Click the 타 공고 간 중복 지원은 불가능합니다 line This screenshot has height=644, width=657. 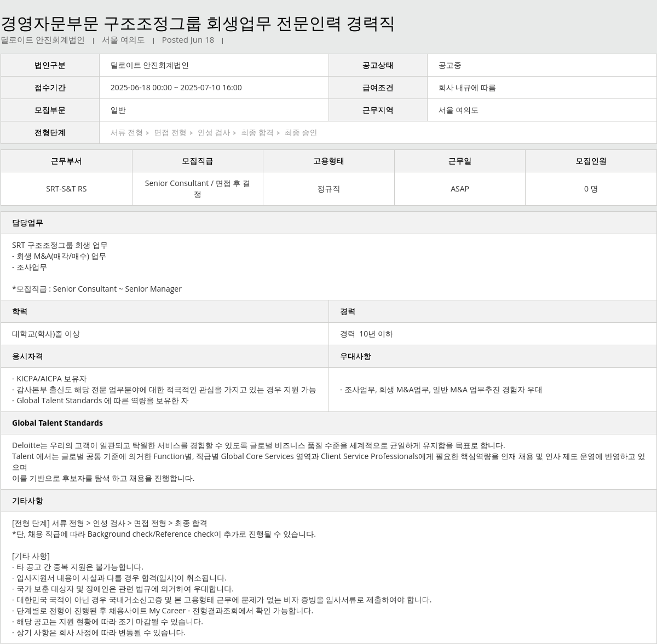78,567
